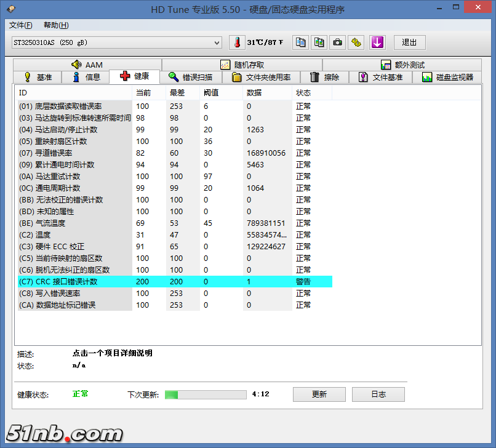This screenshot has width=496, height=448.
Task: Click the next-update green progress bar
Action: tap(206, 394)
